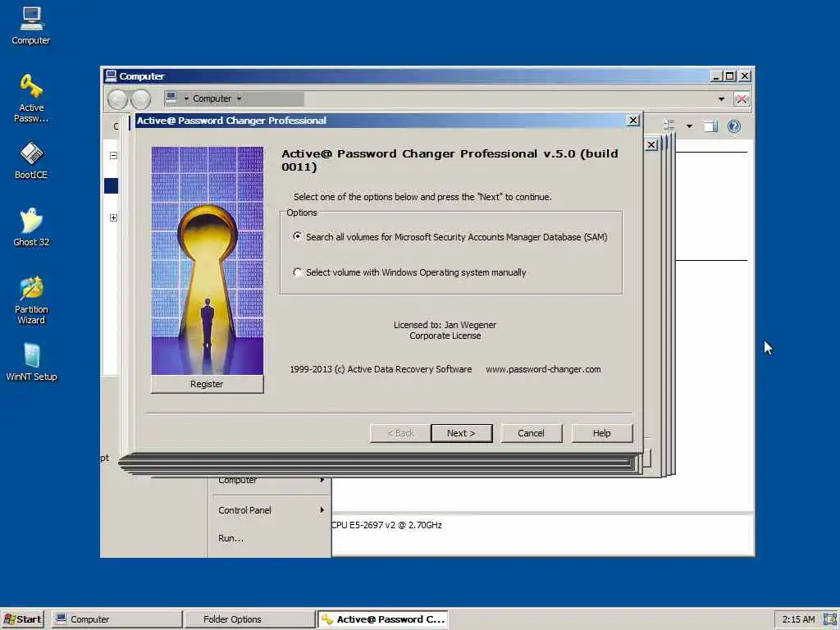Image resolution: width=840 pixels, height=630 pixels.
Task: Expand the plus tree node in Computer sidebar
Action: click(x=113, y=217)
